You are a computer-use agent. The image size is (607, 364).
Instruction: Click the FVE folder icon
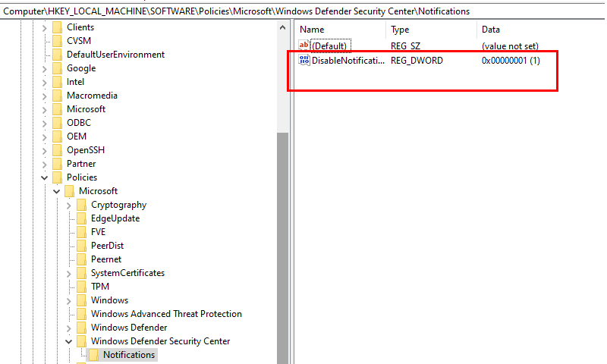[x=81, y=232]
